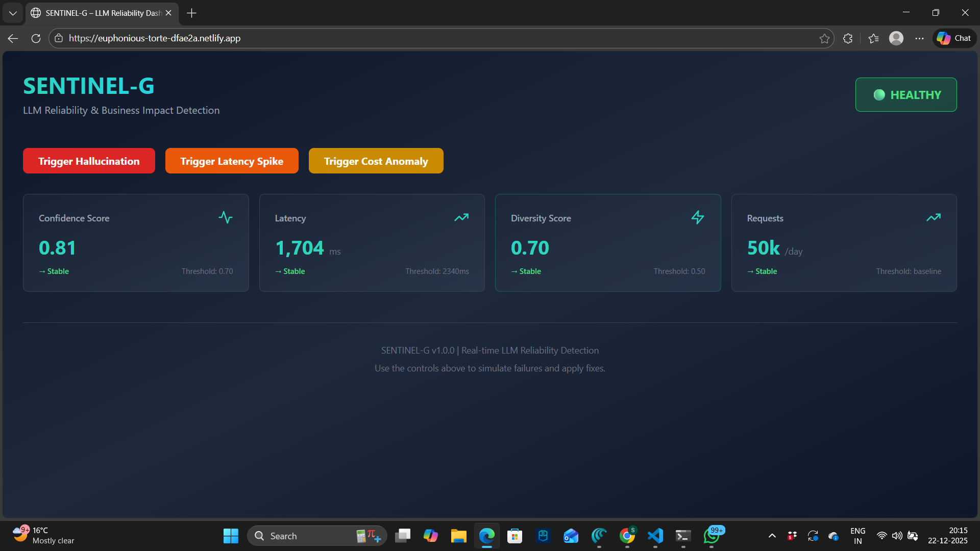Click the HEALTHY status indicator

point(905,95)
